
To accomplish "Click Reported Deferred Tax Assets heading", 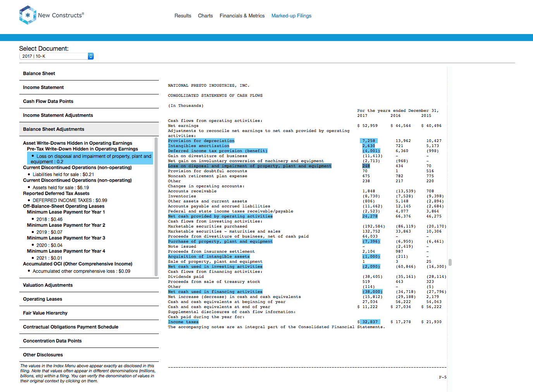I will click(56, 193).
